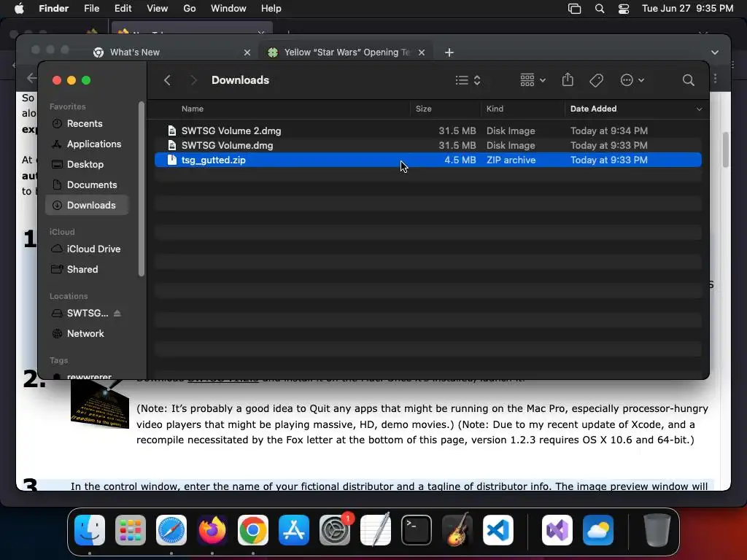Image resolution: width=747 pixels, height=560 pixels.
Task: Open the Help menu
Action: pos(271,9)
